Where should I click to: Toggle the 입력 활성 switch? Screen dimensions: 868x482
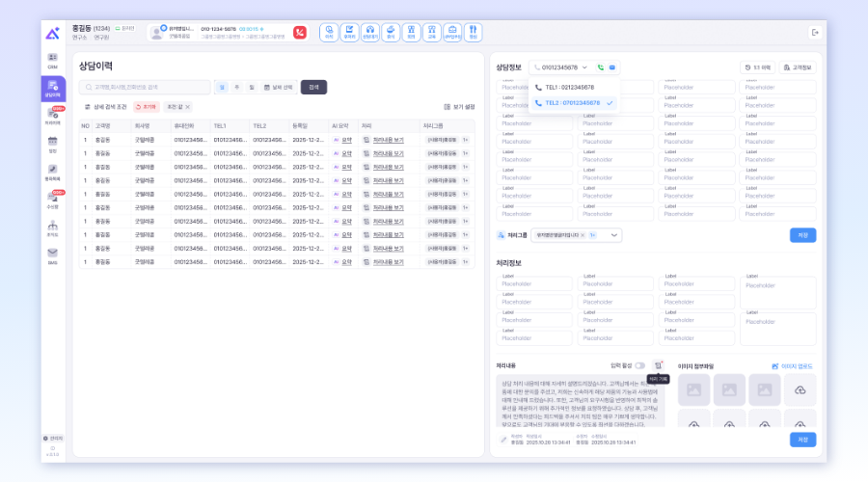tap(640, 366)
